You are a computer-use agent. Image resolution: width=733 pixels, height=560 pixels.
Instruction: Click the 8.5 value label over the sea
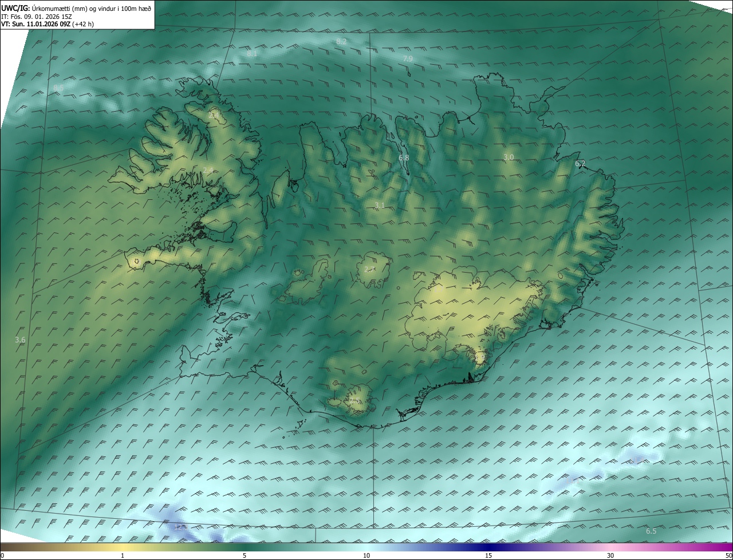pyautogui.click(x=58, y=87)
